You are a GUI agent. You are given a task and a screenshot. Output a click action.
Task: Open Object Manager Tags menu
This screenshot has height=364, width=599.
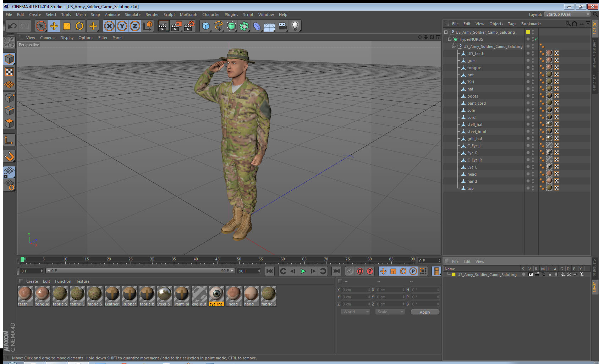coord(512,24)
